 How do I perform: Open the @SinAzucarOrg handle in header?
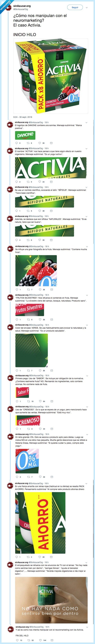click(x=21, y=9)
